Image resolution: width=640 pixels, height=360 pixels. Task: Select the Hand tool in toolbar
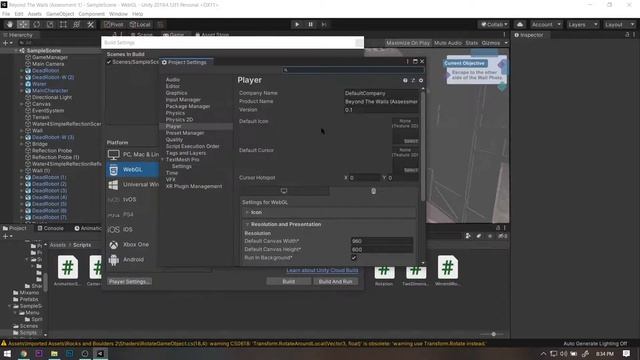9,24
